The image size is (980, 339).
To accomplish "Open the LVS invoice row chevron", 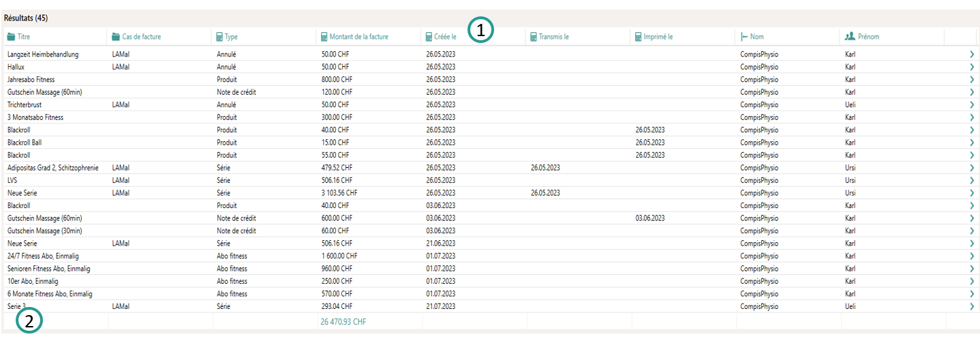I will (971, 181).
